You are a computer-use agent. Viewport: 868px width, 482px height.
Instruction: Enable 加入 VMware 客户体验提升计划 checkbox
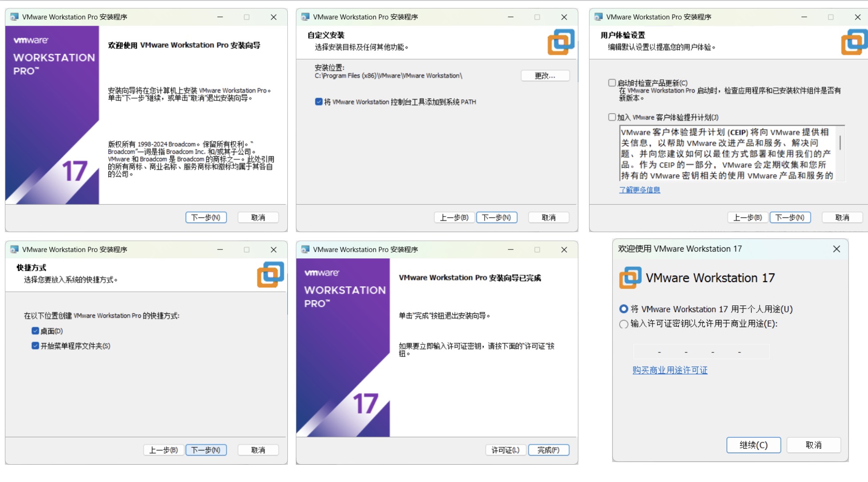pyautogui.click(x=612, y=117)
